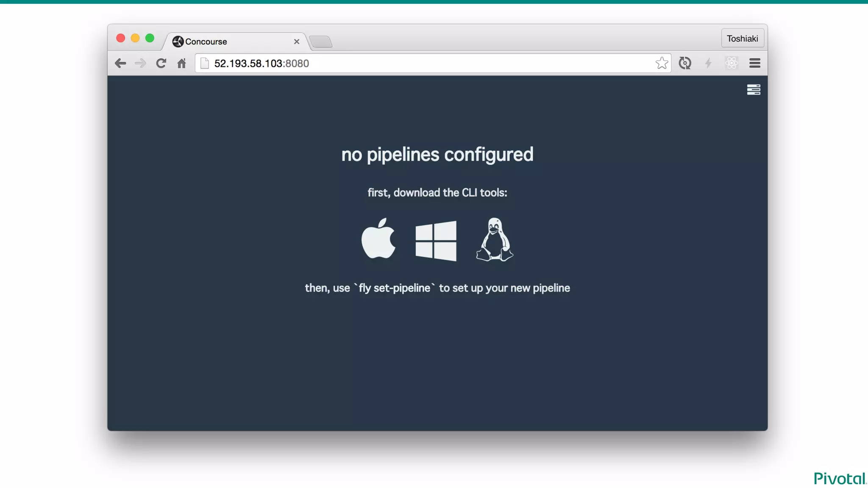Click the page info icon in the address bar

coord(205,64)
